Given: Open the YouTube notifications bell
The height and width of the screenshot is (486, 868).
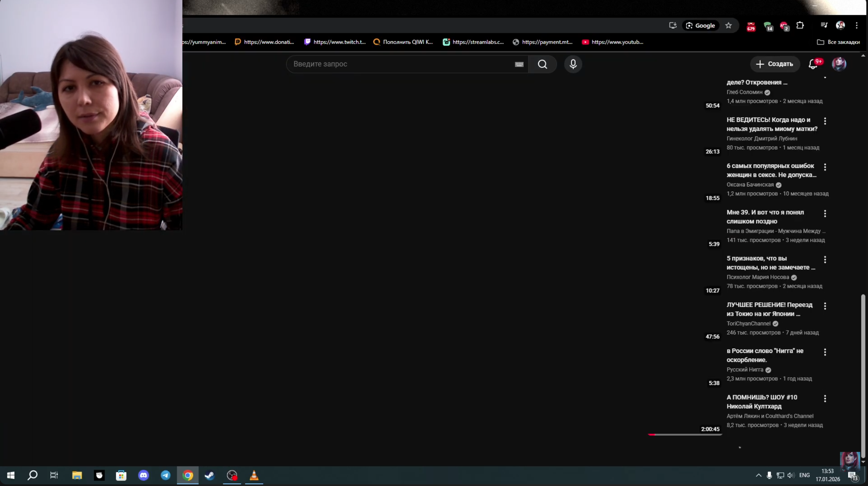Looking at the screenshot, I should pos(813,64).
